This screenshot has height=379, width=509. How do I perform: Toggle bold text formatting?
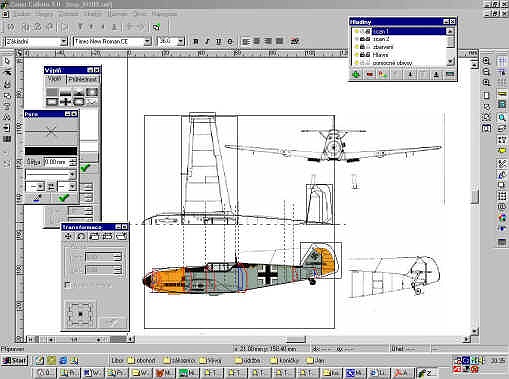coord(196,41)
